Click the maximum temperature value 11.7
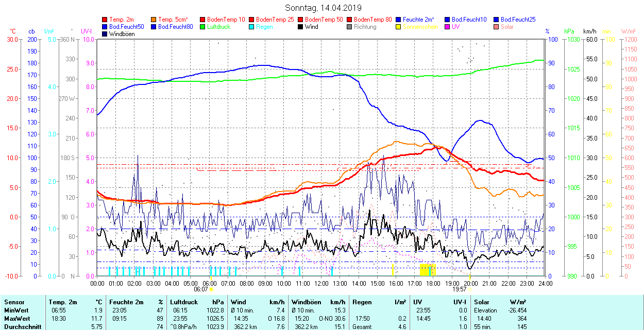 tap(97, 319)
